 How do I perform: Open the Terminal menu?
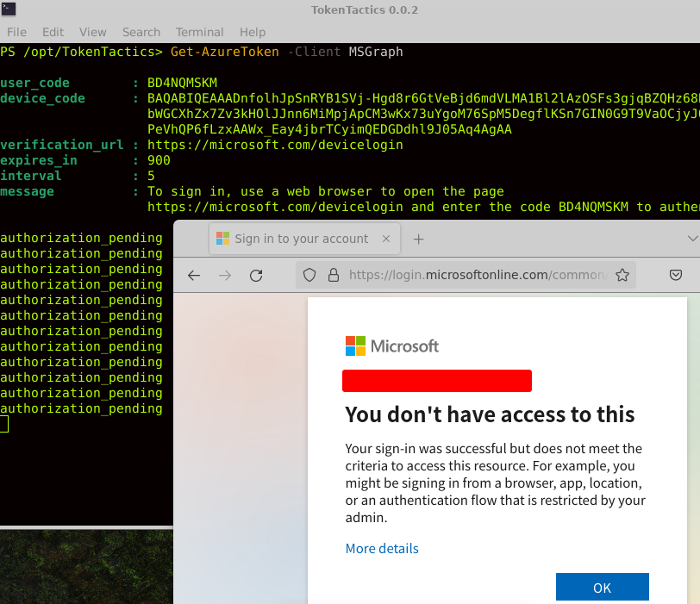[x=199, y=32]
